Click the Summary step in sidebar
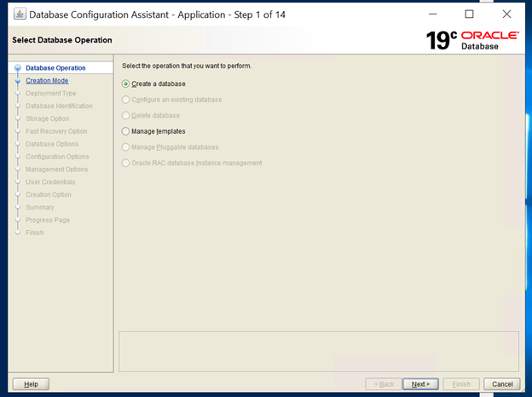 (x=40, y=207)
